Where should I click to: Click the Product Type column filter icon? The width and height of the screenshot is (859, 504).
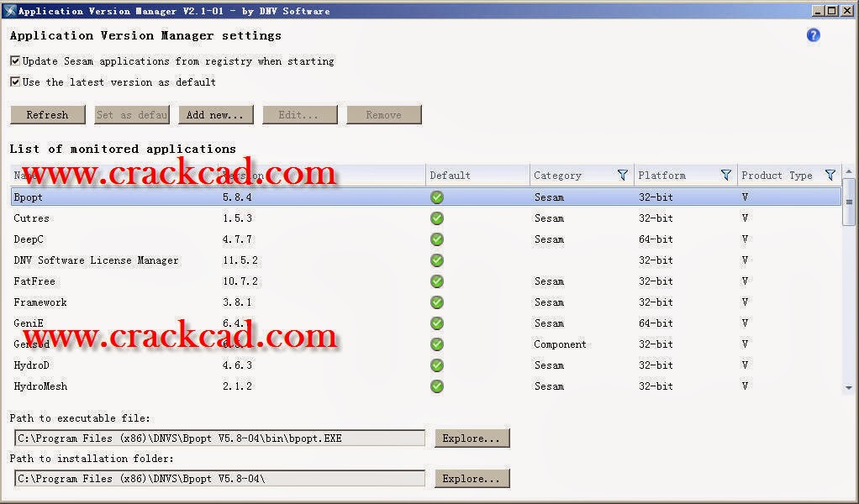[x=830, y=175]
